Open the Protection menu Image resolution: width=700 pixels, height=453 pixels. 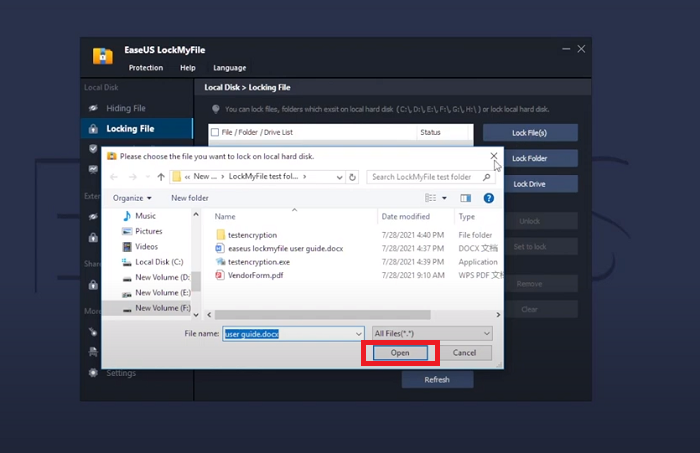click(146, 68)
